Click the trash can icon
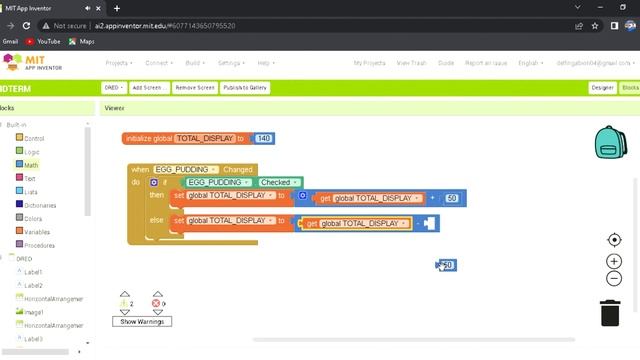Screen dimensions: 640x360 pos(610,313)
